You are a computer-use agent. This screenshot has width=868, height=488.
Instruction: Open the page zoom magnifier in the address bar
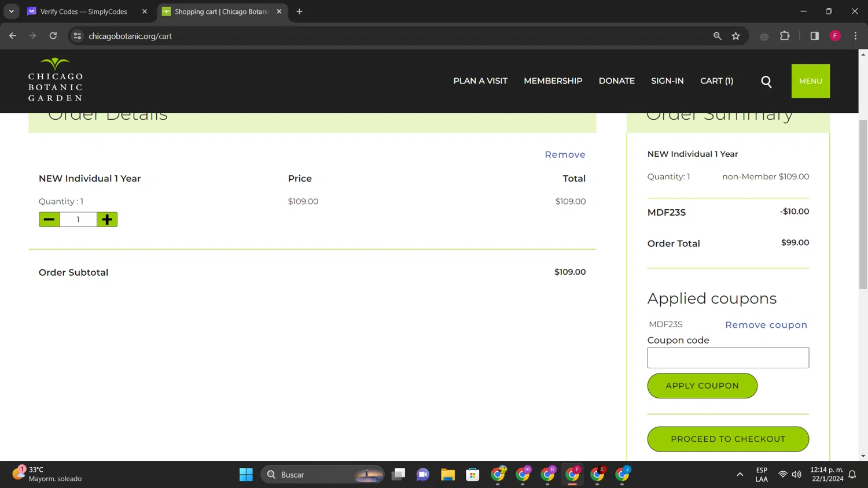[718, 36]
